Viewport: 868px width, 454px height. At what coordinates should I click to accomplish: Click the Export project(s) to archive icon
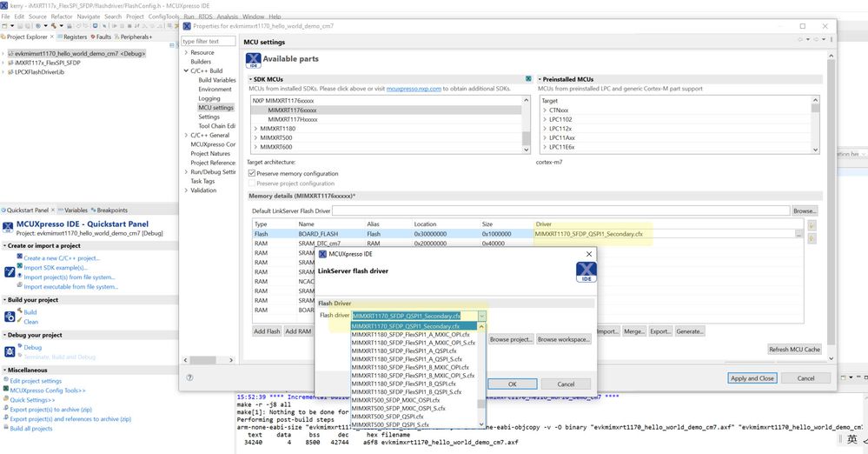[6, 409]
